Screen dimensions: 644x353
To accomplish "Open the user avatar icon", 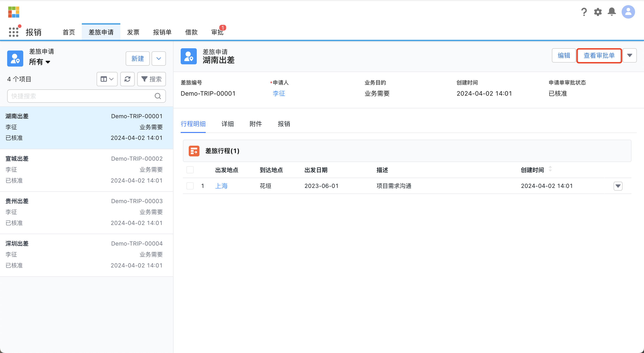I will (x=628, y=12).
